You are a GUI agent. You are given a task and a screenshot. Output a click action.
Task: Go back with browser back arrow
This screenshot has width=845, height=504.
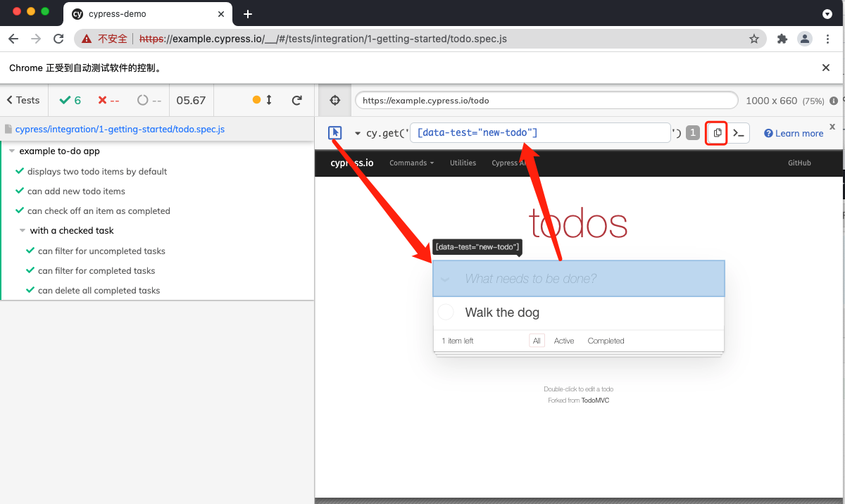(x=13, y=39)
